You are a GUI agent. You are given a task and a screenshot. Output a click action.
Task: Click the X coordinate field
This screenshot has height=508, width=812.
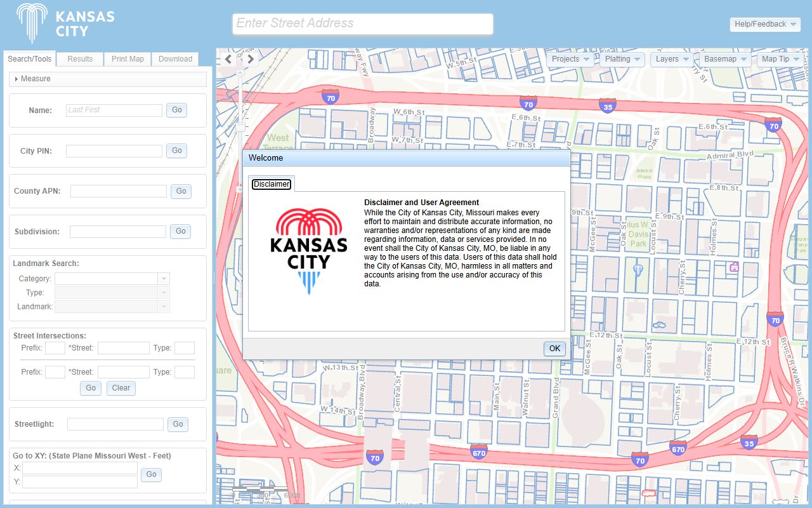tap(80, 468)
